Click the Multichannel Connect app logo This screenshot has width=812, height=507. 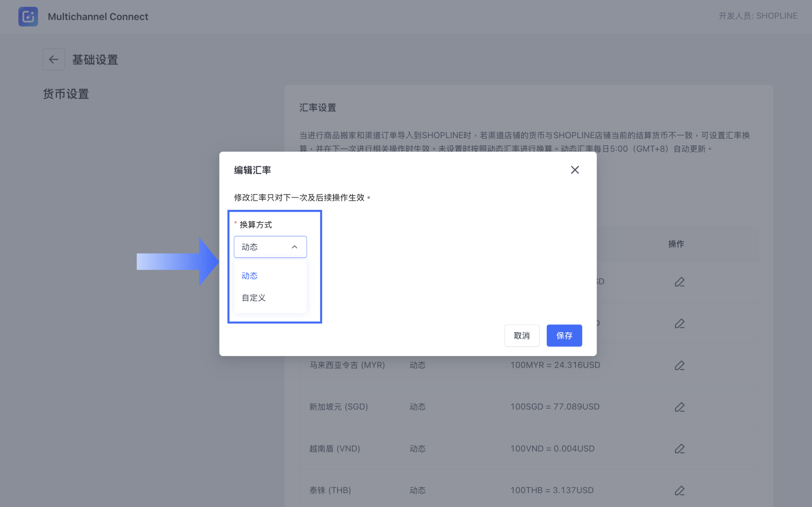pos(28,16)
